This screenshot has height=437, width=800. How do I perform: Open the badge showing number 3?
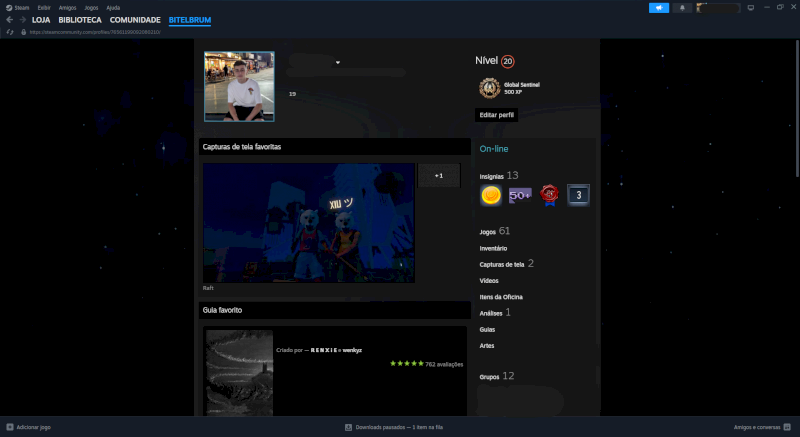[x=578, y=197]
